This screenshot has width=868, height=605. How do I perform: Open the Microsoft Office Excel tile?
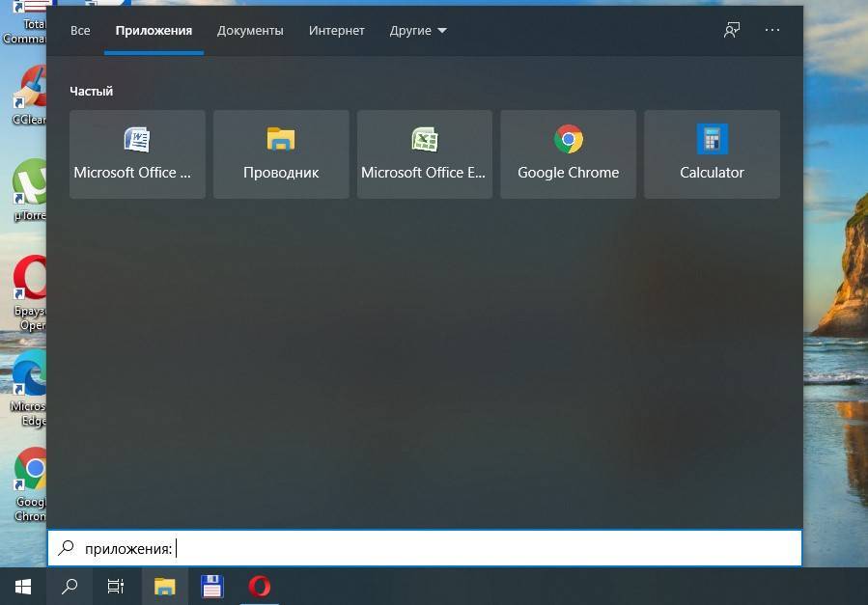click(424, 154)
